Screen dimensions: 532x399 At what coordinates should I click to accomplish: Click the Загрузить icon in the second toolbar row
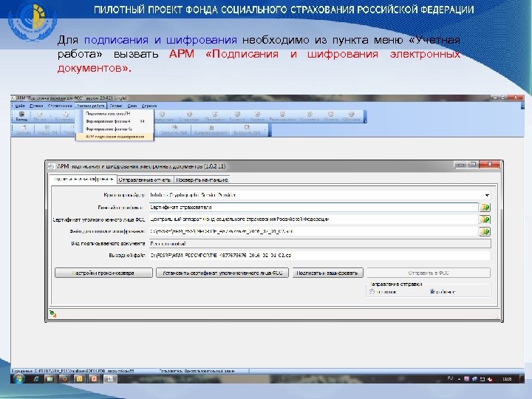coord(24,129)
